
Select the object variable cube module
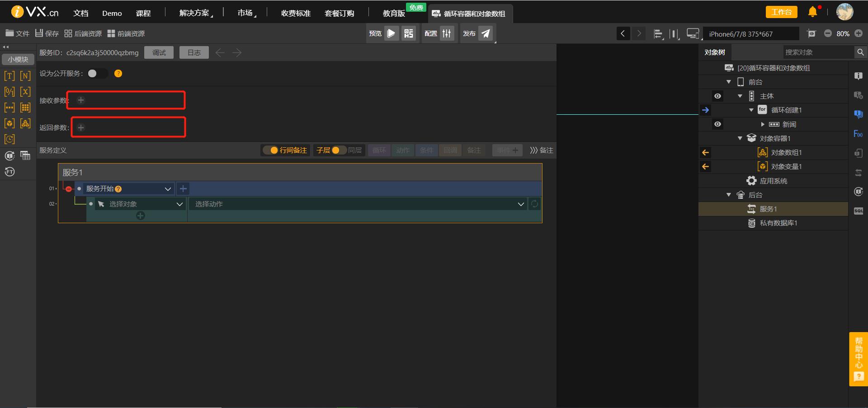(x=9, y=123)
